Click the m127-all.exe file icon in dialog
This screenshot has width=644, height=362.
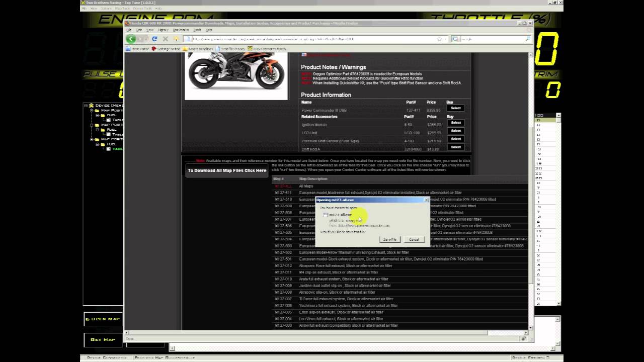(326, 215)
